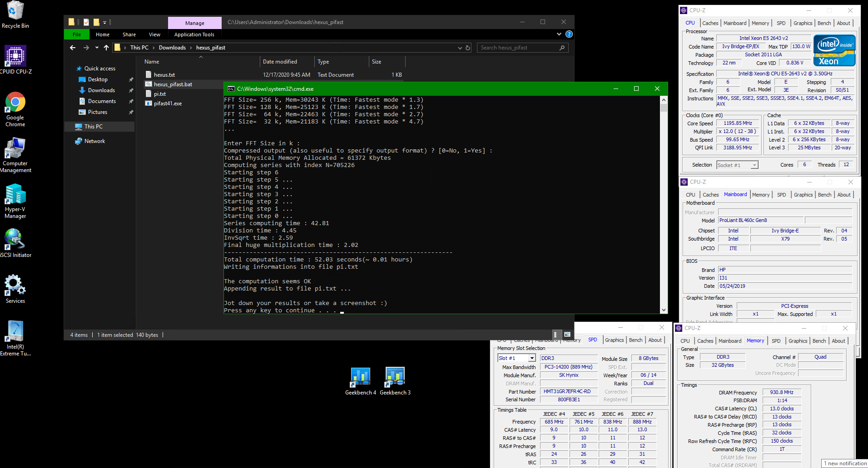Sort files by Type column header

(x=342, y=62)
